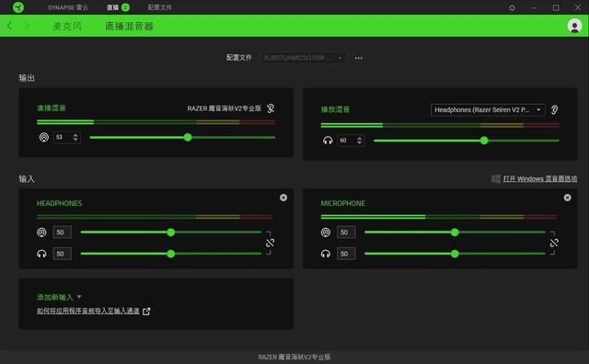Click MICROPHONE stream mix slider
Screen dimensions: 589x364
coord(455,233)
